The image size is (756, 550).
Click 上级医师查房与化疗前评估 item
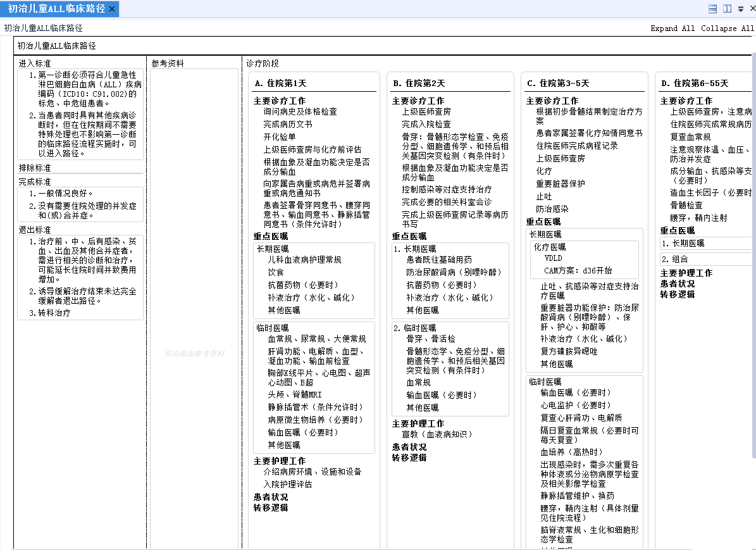point(313,149)
